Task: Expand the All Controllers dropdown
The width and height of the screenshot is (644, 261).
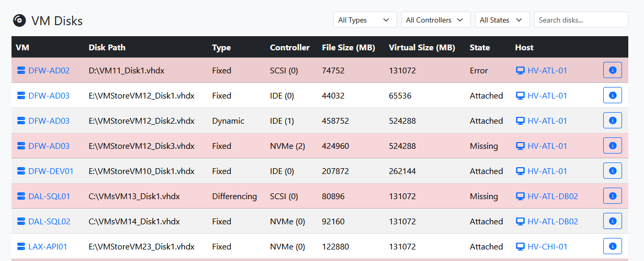Action: (x=435, y=20)
